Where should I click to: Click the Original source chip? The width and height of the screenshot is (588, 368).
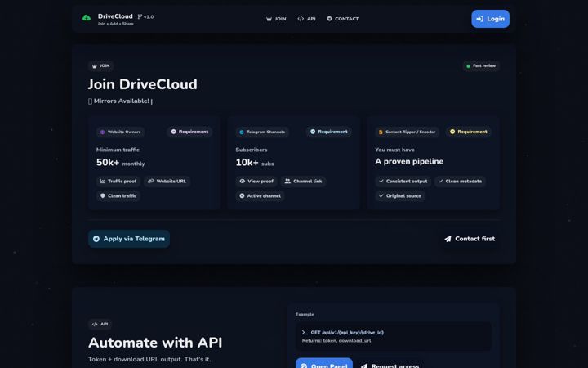399,195
